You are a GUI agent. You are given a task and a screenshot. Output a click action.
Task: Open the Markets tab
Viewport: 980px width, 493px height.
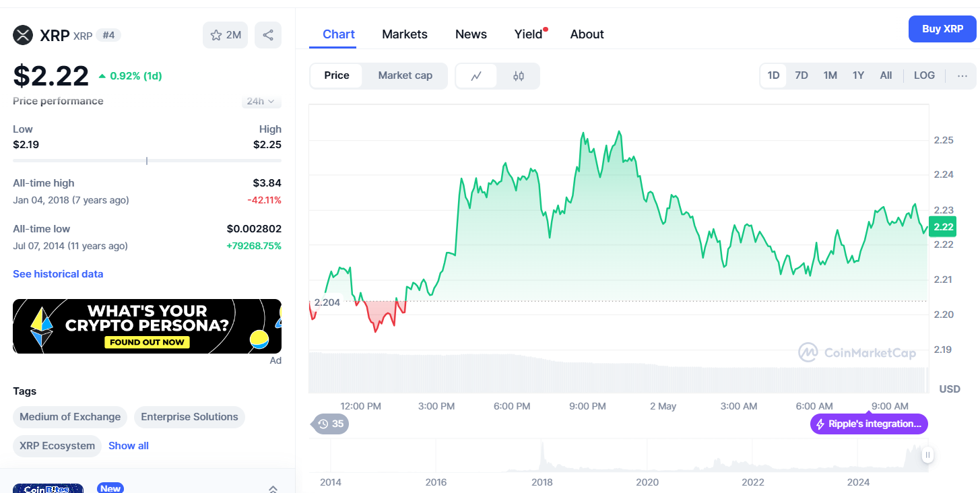pyautogui.click(x=404, y=34)
